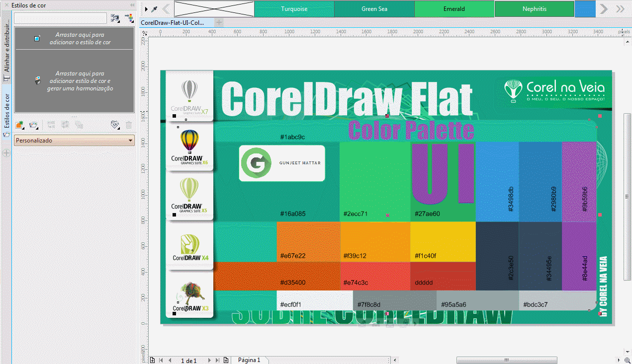632x364 pixels.
Task: Go to the first page with the navigator button
Action: click(160, 360)
